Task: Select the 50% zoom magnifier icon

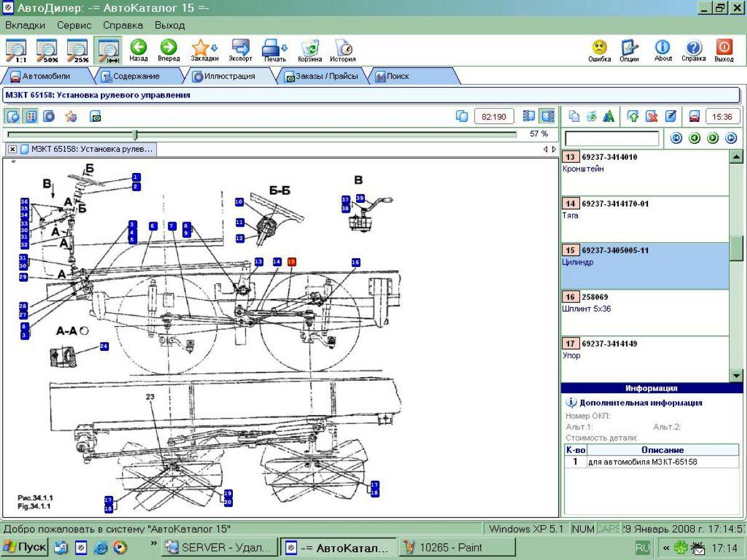Action: (x=49, y=50)
